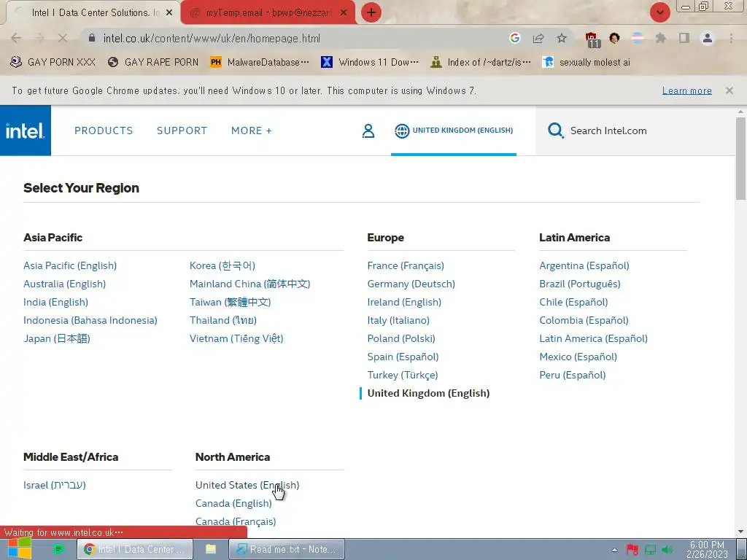Select Poland (Polski) region

click(x=401, y=338)
